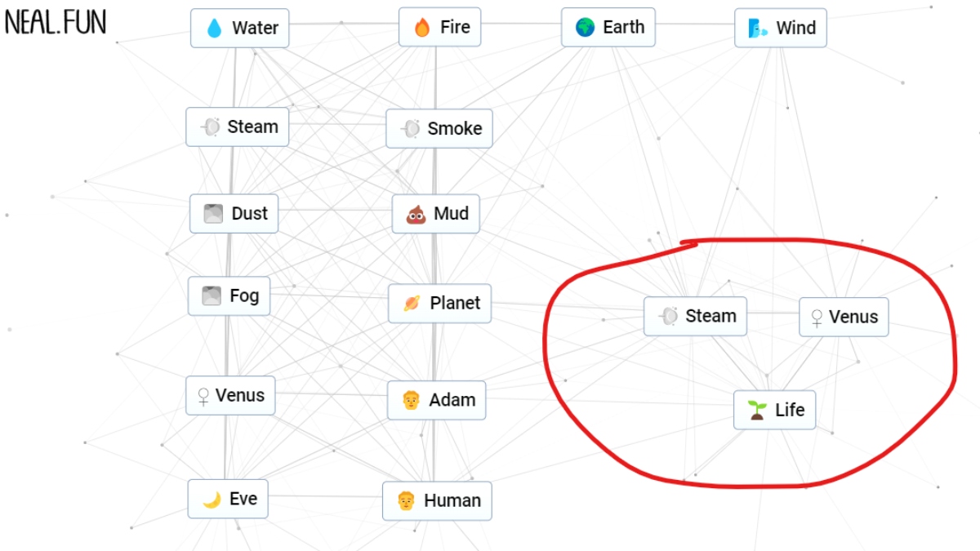The width and height of the screenshot is (980, 551).
Task: Click the globe icon on Earth
Action: 585,28
